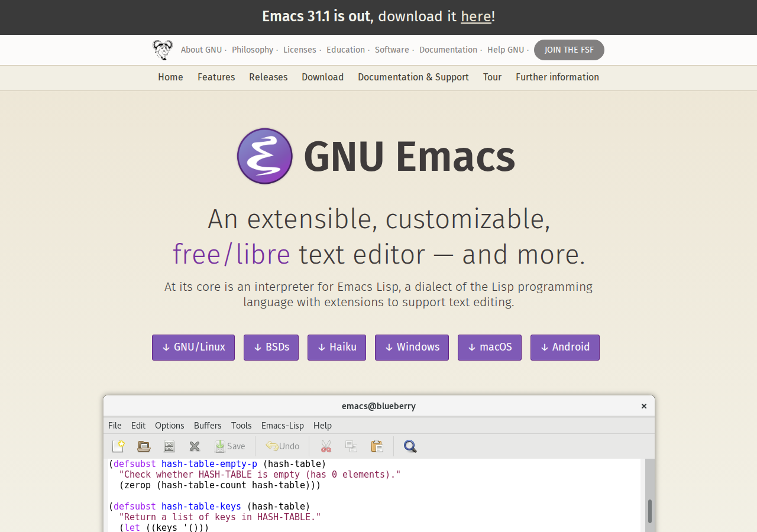Click the JOIN THE FSF button
The height and width of the screenshot is (532, 757).
click(x=569, y=50)
